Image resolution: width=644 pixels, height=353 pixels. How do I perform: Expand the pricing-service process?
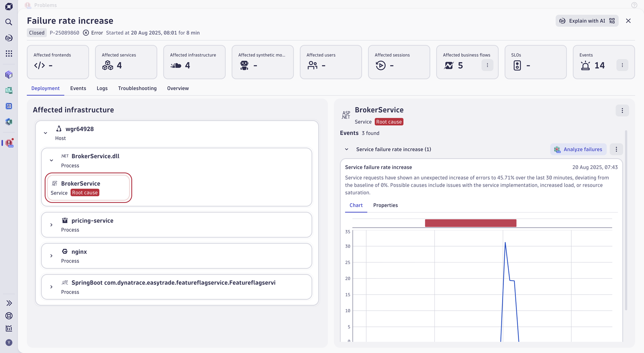tap(51, 225)
